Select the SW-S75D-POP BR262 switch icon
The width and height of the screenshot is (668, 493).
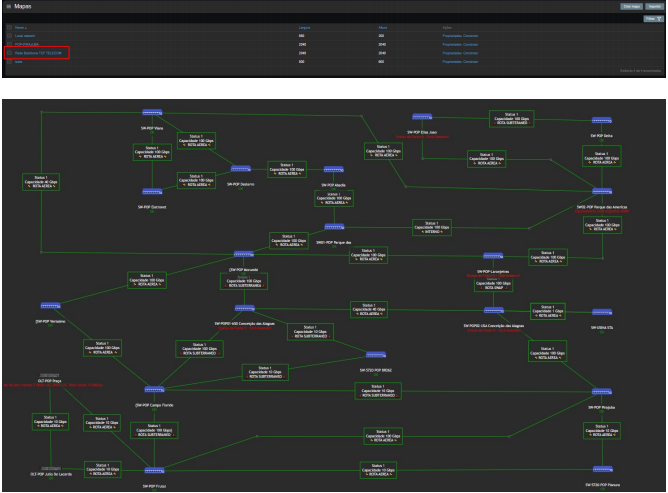click(376, 355)
